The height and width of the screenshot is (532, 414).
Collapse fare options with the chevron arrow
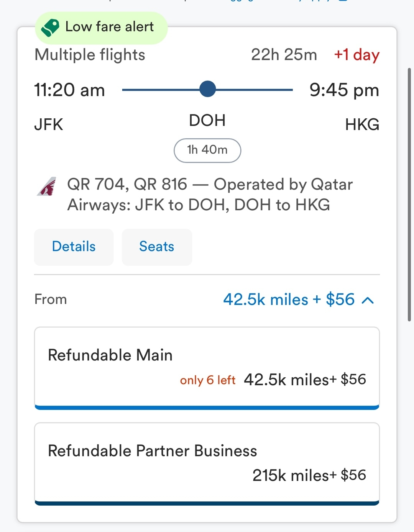pyautogui.click(x=368, y=300)
